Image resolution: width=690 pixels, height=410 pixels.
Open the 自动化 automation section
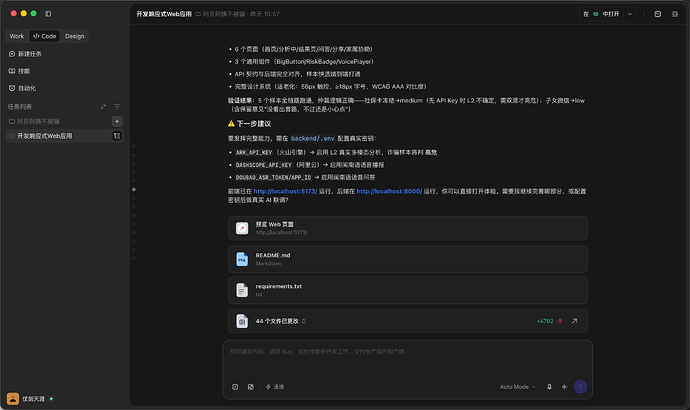(22, 88)
